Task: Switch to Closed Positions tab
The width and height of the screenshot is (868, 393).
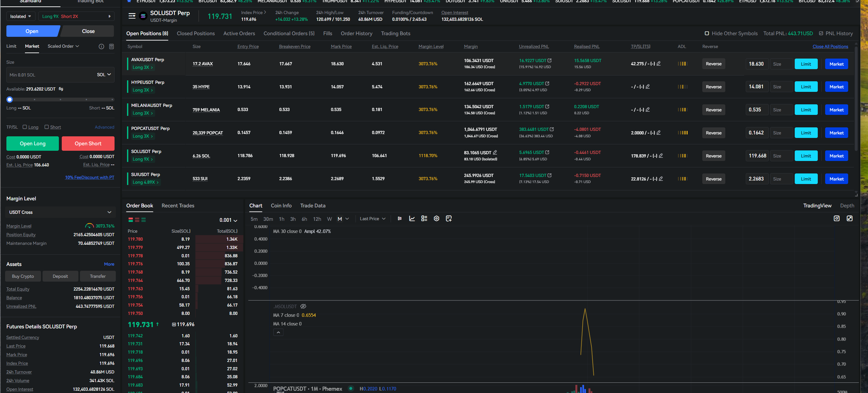Action: (195, 33)
